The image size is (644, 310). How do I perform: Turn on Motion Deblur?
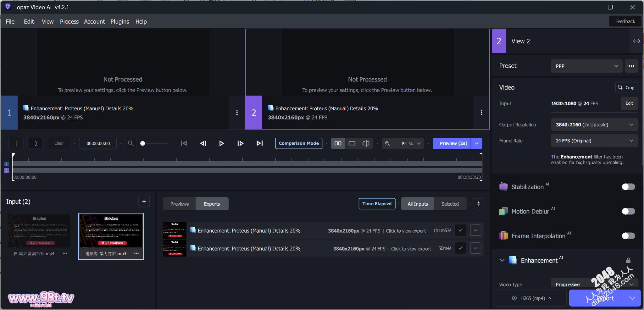click(628, 211)
